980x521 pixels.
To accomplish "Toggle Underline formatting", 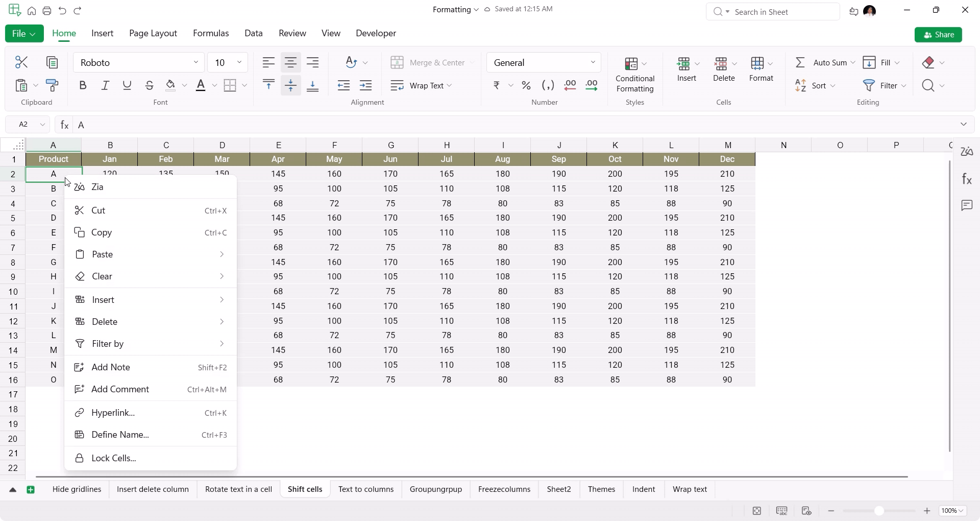I will tap(127, 85).
